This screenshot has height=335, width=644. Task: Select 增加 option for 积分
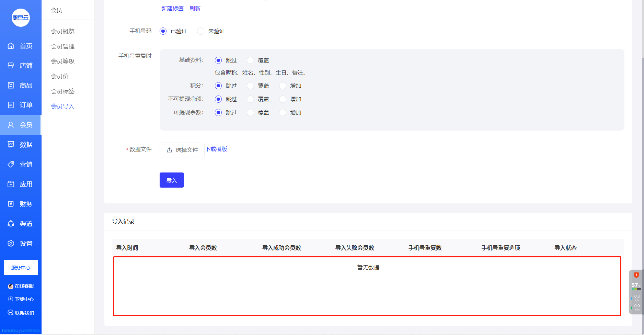tap(283, 86)
